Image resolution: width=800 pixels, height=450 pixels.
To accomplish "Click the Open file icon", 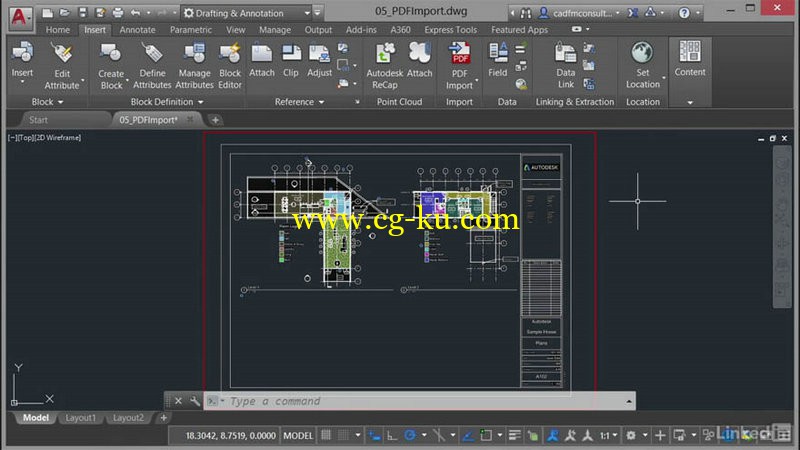I will [65, 13].
